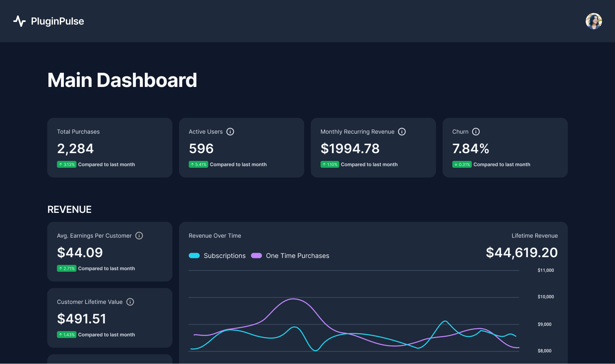The width and height of the screenshot is (615, 364).
Task: Show info icon next to Active Users
Action: click(x=230, y=132)
